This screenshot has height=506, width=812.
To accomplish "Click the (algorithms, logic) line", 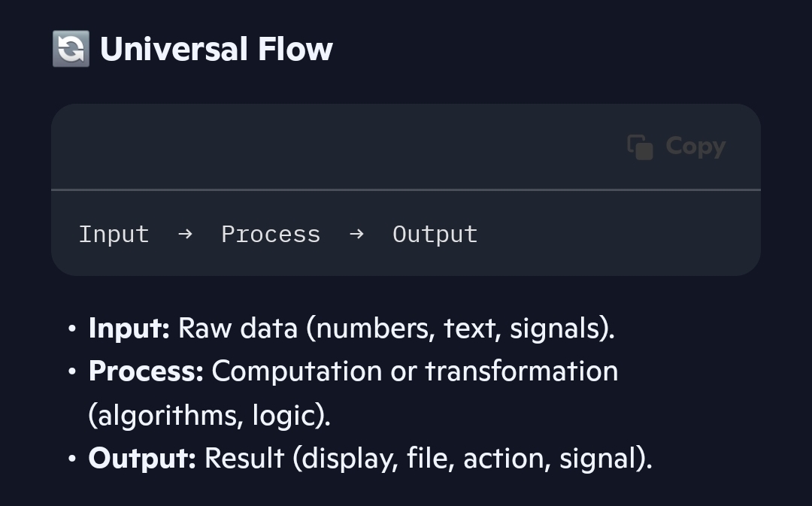I will click(x=210, y=415).
